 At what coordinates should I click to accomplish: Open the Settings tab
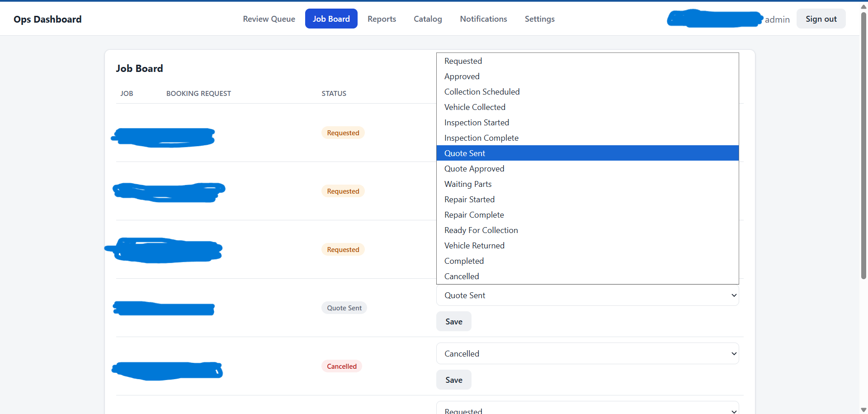pyautogui.click(x=539, y=19)
